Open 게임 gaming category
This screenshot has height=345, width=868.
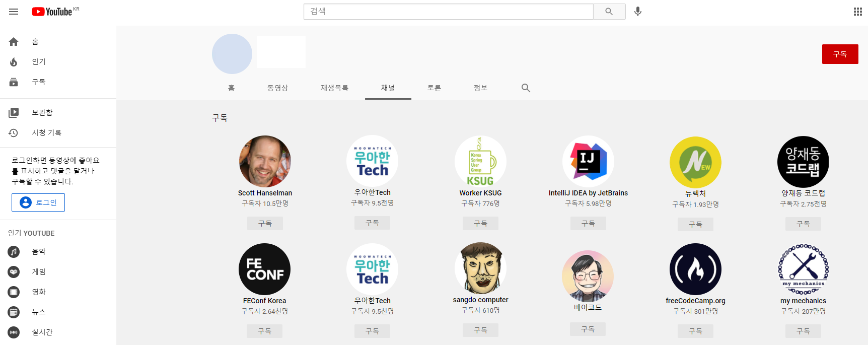(x=58, y=272)
